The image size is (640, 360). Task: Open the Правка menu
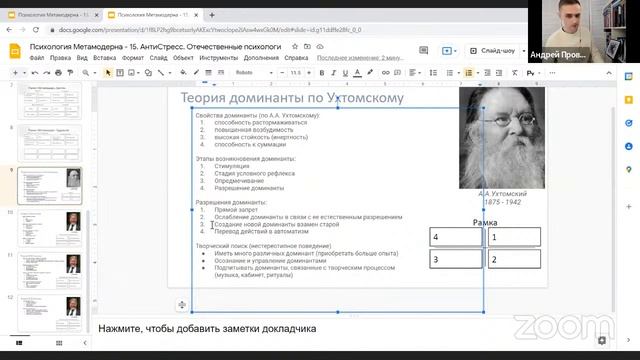pos(60,58)
